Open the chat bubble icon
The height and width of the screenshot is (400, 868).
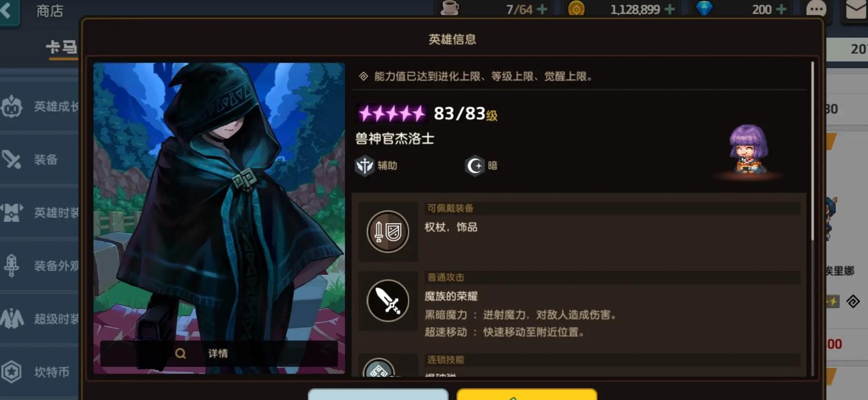(816, 10)
